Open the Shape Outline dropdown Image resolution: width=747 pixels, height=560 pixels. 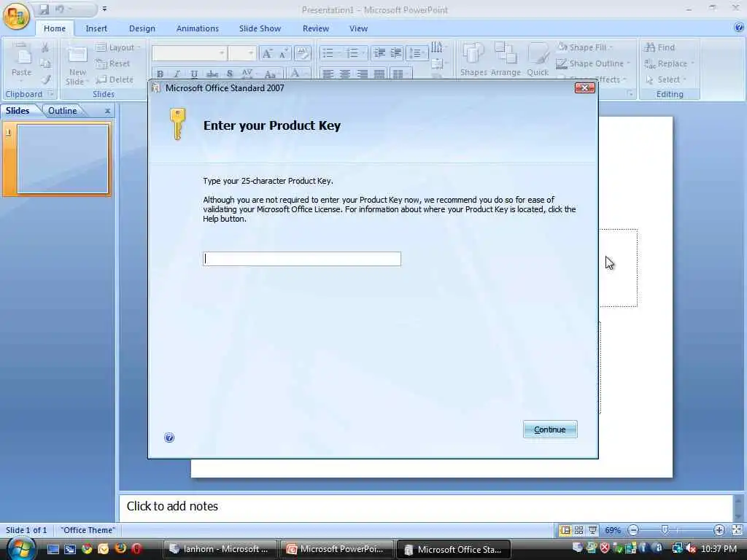(x=594, y=63)
